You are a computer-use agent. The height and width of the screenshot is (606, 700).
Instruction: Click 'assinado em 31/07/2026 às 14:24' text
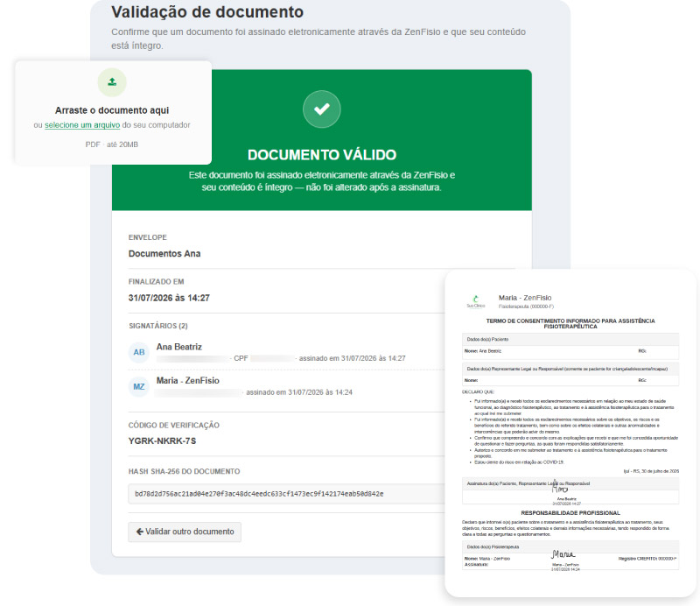coord(299,392)
